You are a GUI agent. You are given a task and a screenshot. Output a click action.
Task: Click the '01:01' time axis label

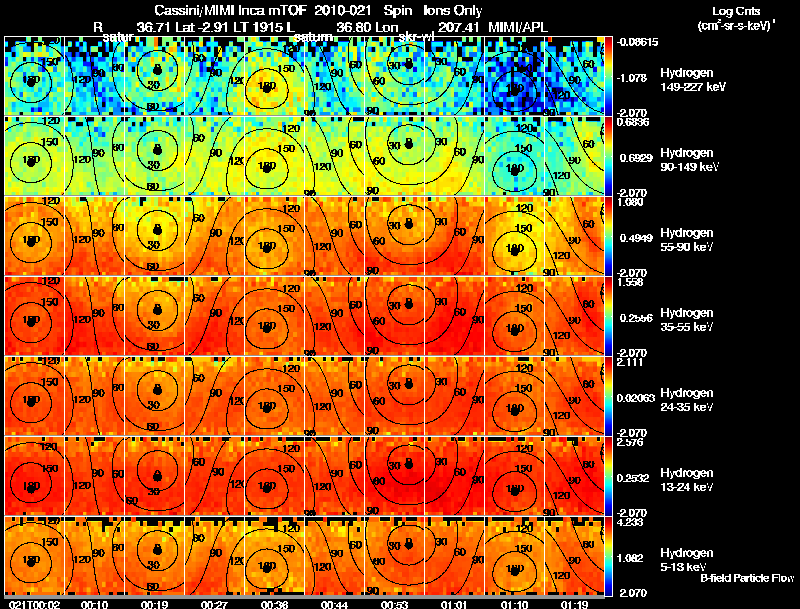pyautogui.click(x=454, y=604)
